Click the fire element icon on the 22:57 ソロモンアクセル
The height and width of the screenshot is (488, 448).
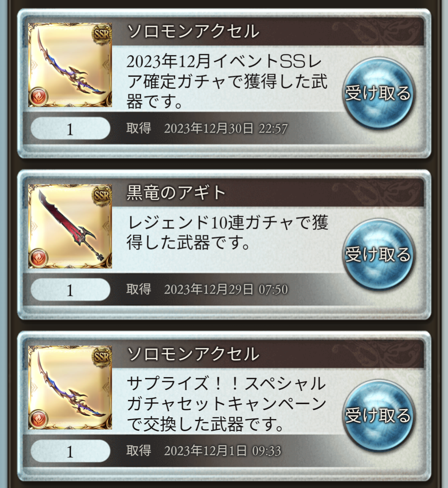[39, 97]
